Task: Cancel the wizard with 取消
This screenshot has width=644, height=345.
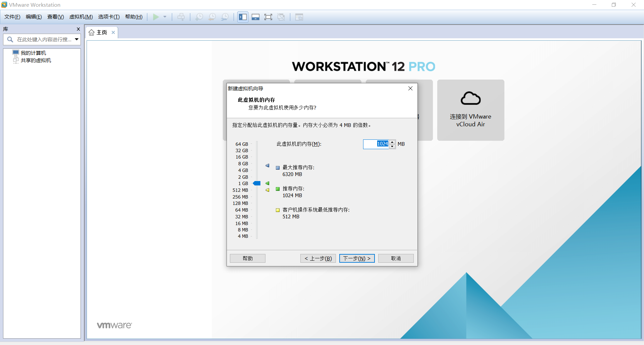Action: point(396,258)
